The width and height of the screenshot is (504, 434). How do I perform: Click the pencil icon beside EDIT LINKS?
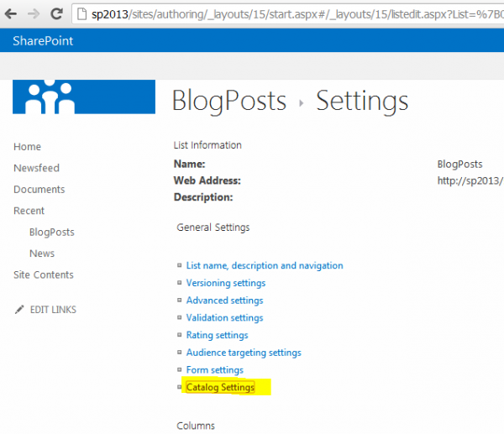pyautogui.click(x=19, y=310)
